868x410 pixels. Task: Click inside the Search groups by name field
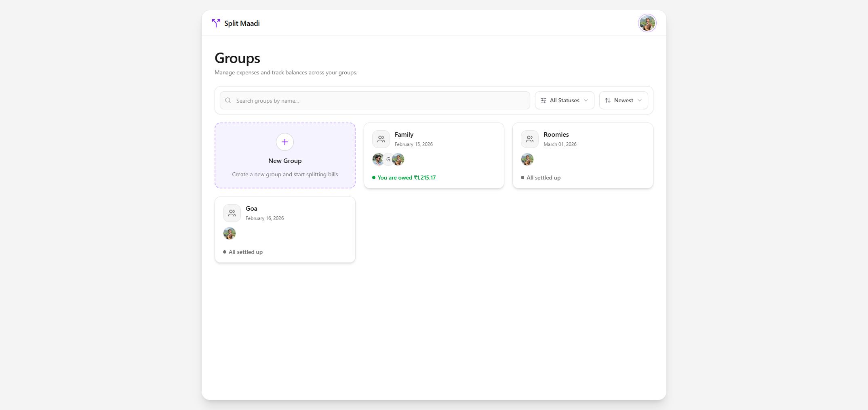tap(376, 100)
